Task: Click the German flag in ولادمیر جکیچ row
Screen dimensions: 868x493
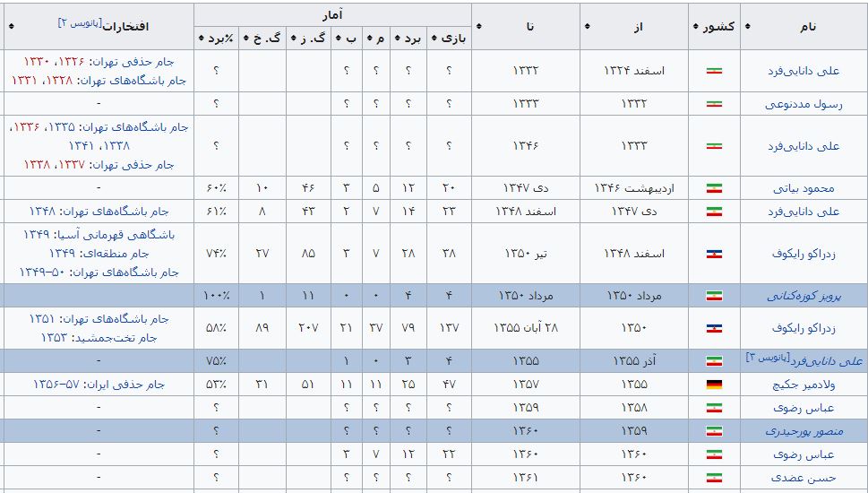Action: tap(714, 385)
